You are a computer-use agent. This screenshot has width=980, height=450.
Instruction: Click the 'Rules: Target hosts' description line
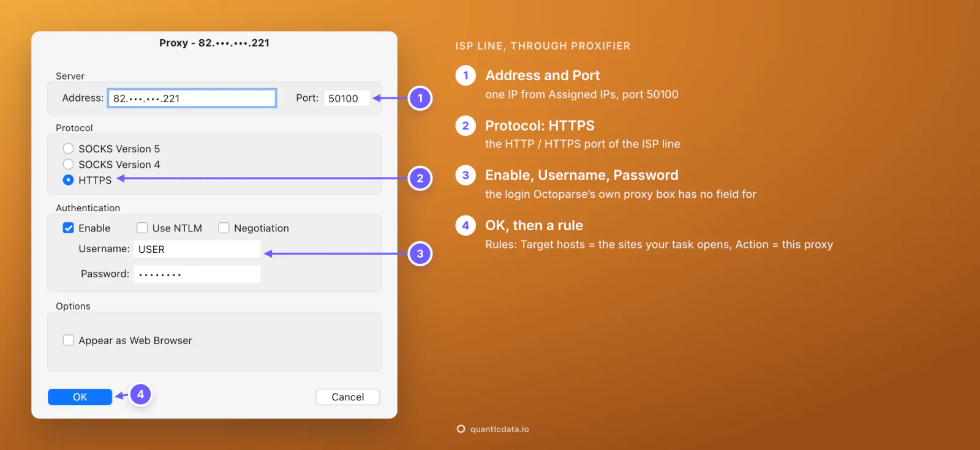[x=659, y=244]
